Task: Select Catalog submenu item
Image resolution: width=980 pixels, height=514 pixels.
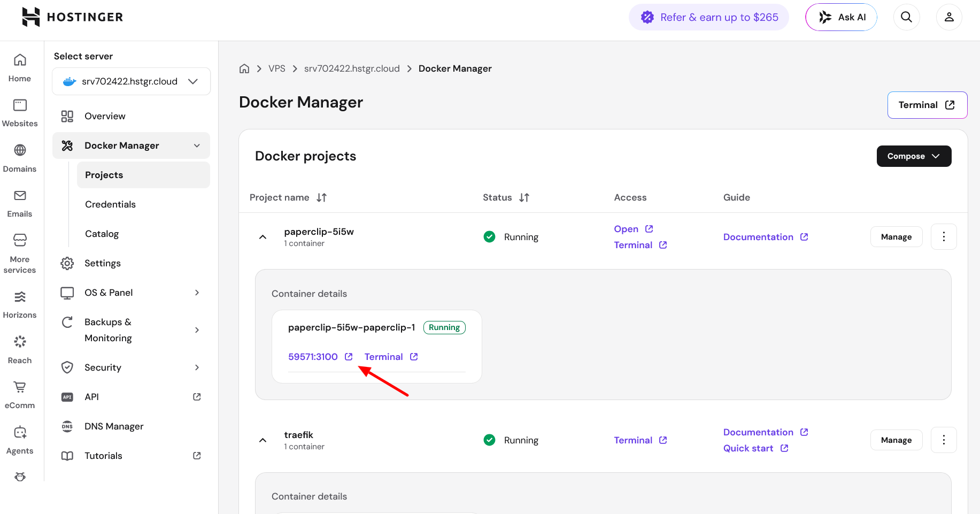Action: point(102,234)
